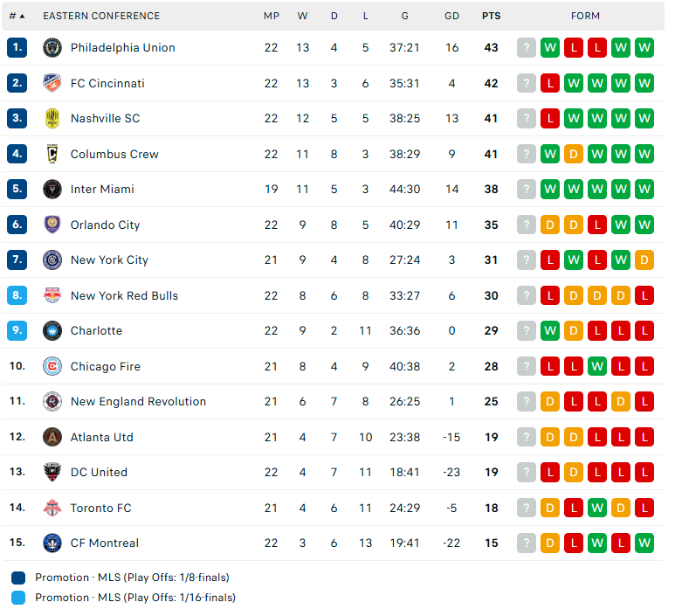Click the dark blue 1/8-finals legend swatch
This screenshot has width=675, height=616.
click(x=18, y=578)
